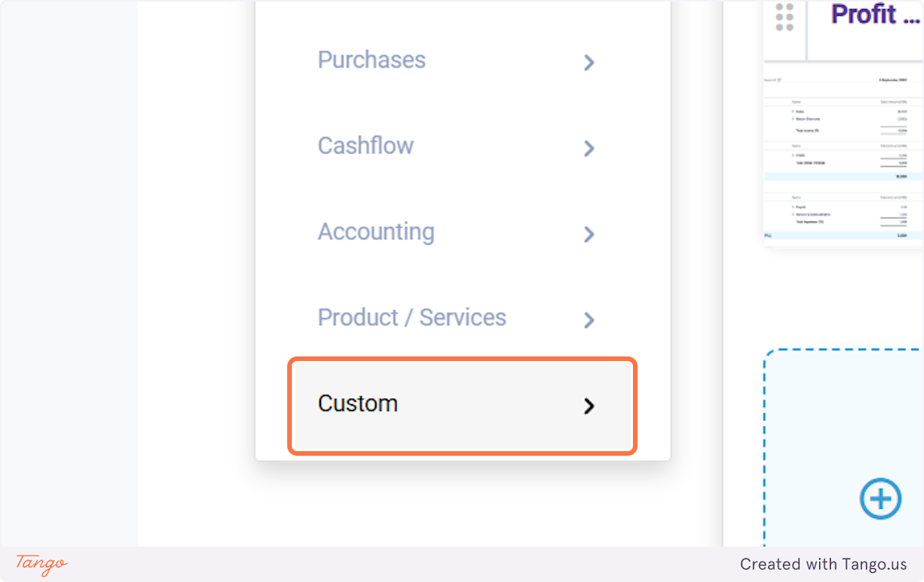Expand the Cashflow chevron arrow
The height and width of the screenshot is (582, 924).
(x=589, y=148)
